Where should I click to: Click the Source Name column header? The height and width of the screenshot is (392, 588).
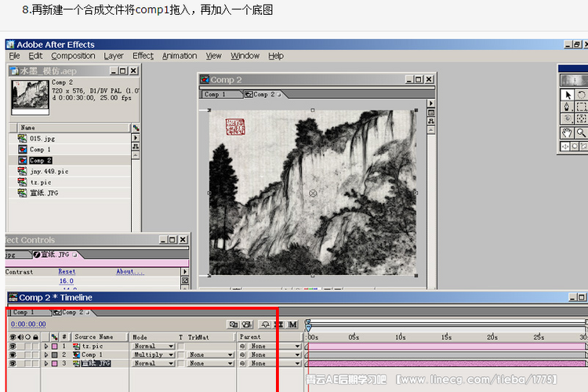[x=100, y=337]
